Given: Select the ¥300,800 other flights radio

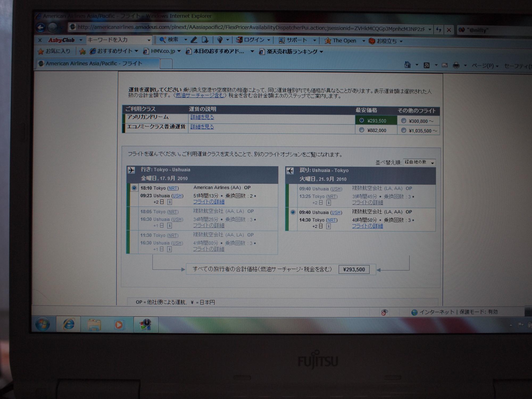Looking at the screenshot, I should pyautogui.click(x=404, y=121).
